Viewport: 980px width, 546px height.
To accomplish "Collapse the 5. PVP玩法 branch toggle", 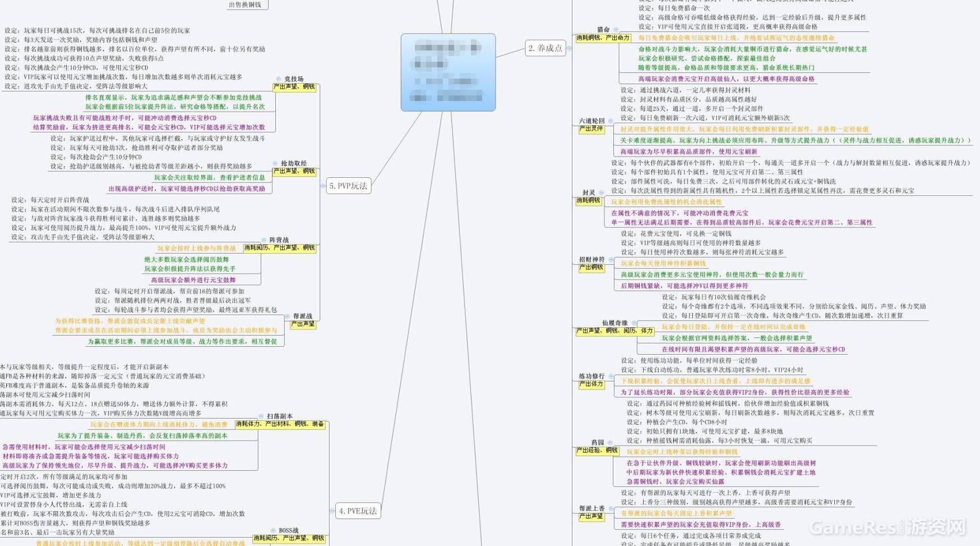I will (x=322, y=186).
